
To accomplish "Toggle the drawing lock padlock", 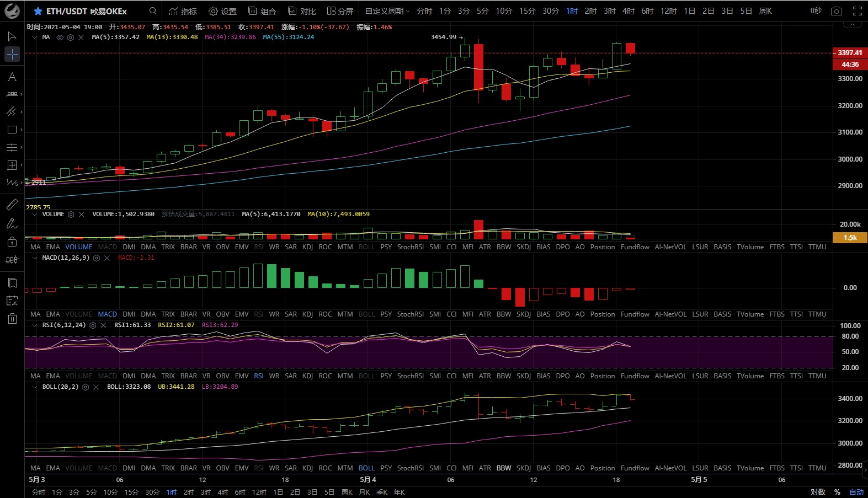I will tap(12, 242).
